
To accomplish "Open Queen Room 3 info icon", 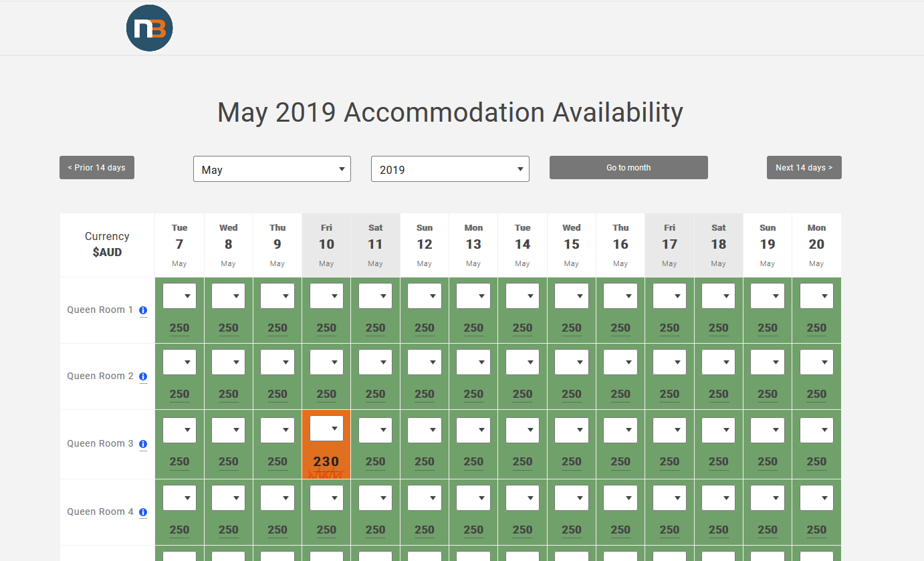I will [x=143, y=444].
